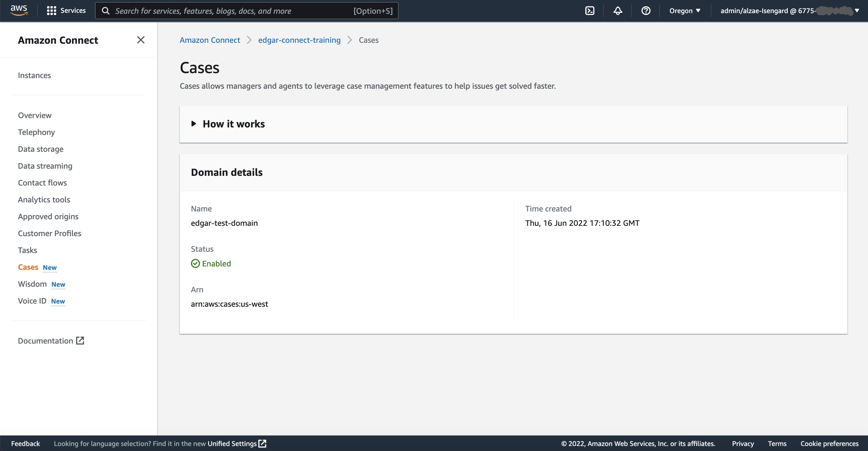Click the notifications bell icon
The height and width of the screenshot is (451, 868).
click(618, 11)
